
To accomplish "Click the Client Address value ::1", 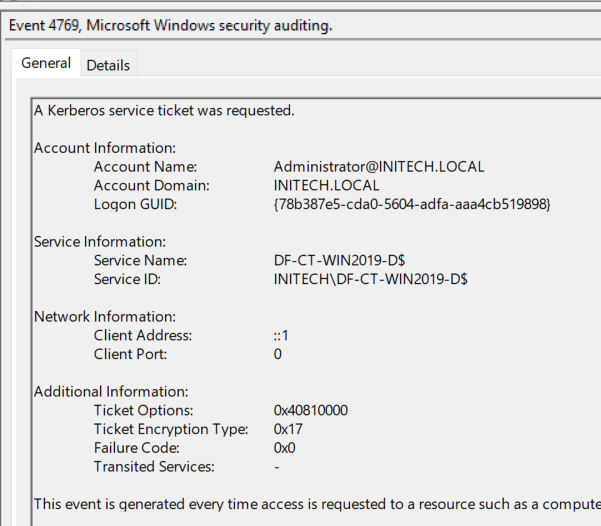I will point(281,336).
